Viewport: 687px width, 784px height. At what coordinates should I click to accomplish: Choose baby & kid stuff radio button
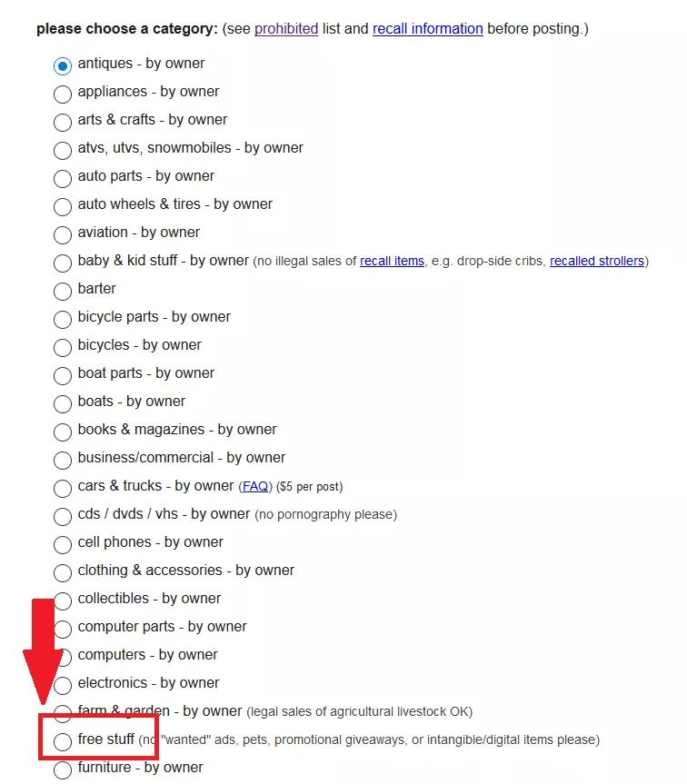click(63, 263)
